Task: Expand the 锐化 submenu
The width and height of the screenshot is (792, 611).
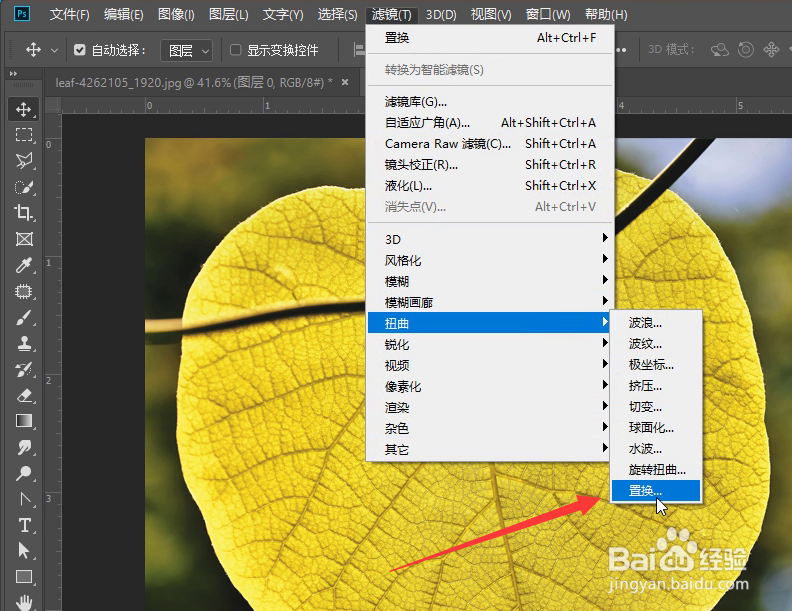Action: (x=489, y=344)
